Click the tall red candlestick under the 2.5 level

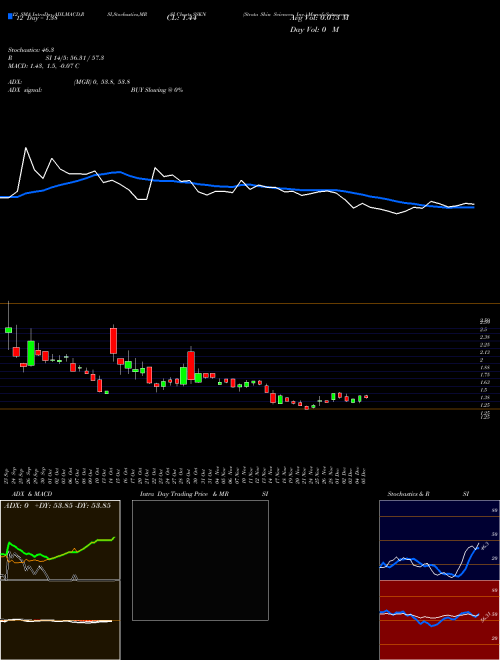pos(113,341)
